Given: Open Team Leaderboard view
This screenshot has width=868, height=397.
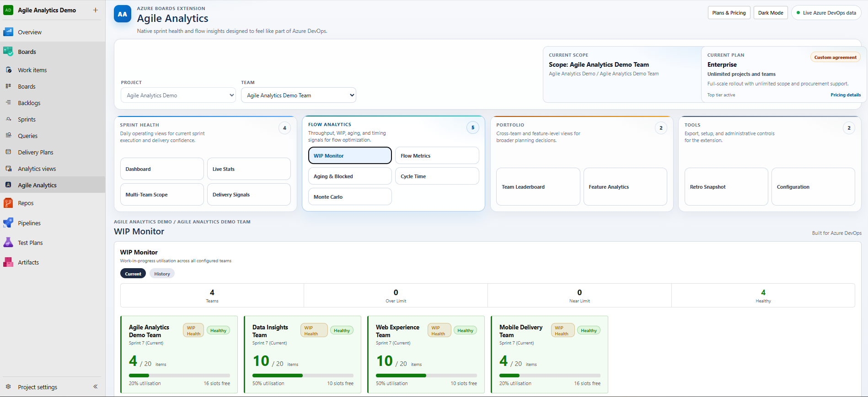Looking at the screenshot, I should [538, 186].
